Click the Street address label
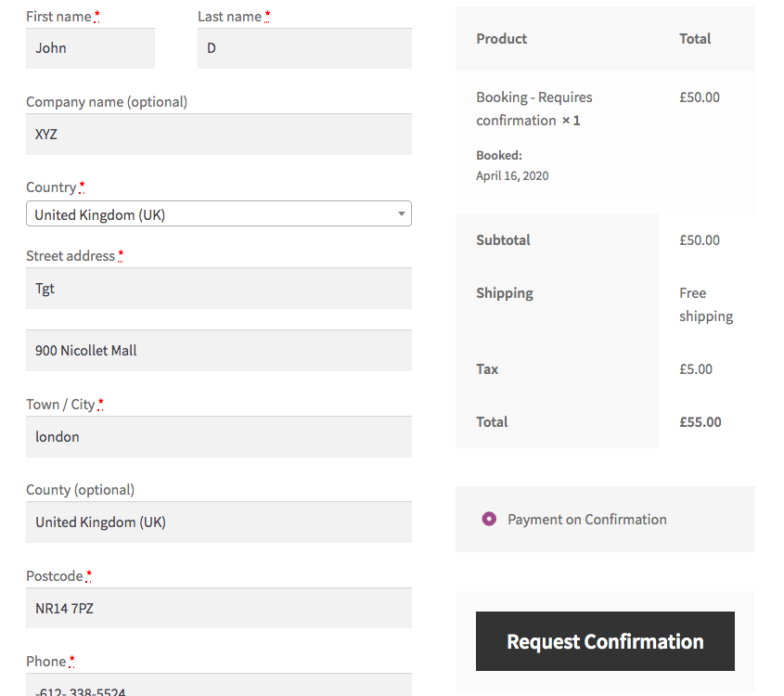The width and height of the screenshot is (784, 696). 71,256
